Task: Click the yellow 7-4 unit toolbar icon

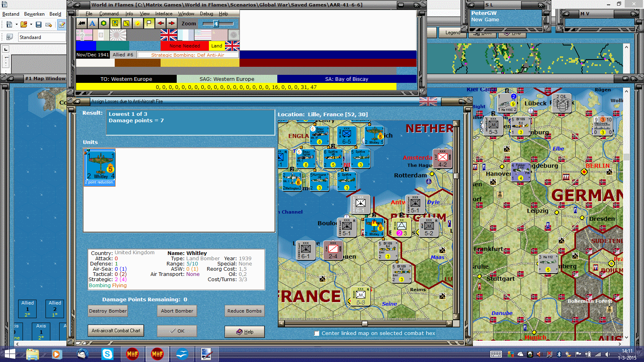Action: tap(126, 23)
